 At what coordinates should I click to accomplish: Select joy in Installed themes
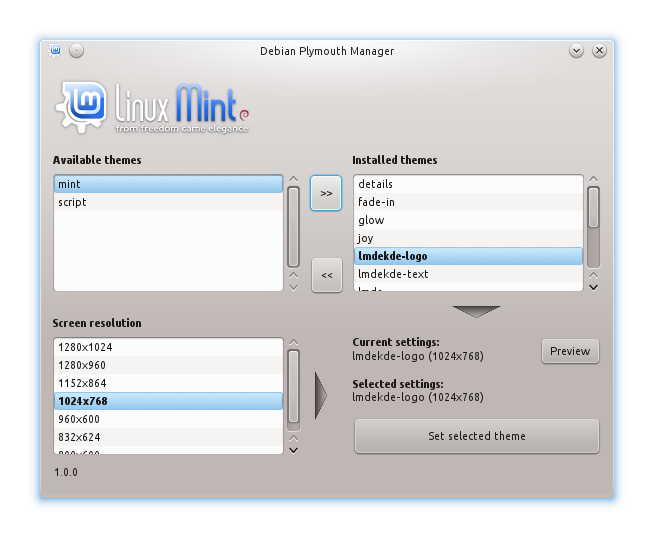(468, 238)
